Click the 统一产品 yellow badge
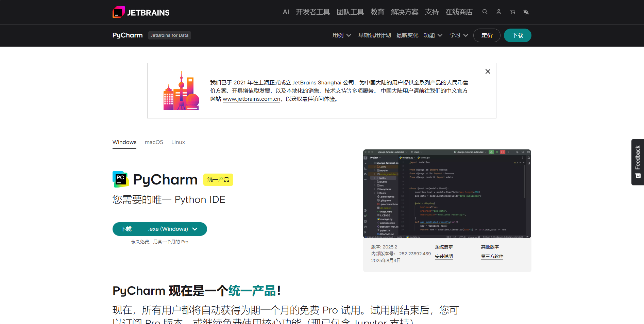The height and width of the screenshot is (324, 644). (218, 180)
